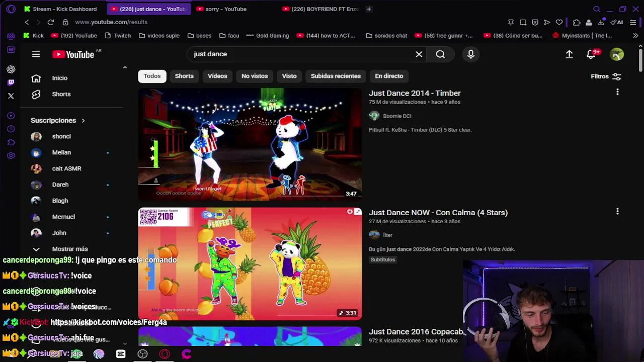Select the Vídeos filter chip
Image resolution: width=644 pixels, height=362 pixels.
[x=217, y=76]
